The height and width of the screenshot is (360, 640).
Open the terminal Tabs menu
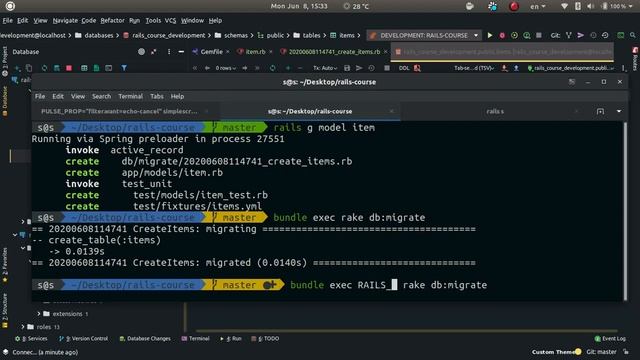[157, 96]
